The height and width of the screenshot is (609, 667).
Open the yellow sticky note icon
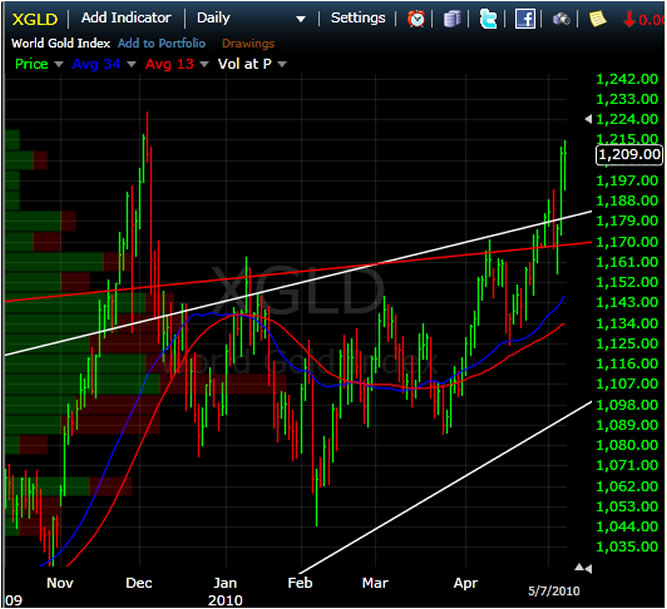[597, 18]
